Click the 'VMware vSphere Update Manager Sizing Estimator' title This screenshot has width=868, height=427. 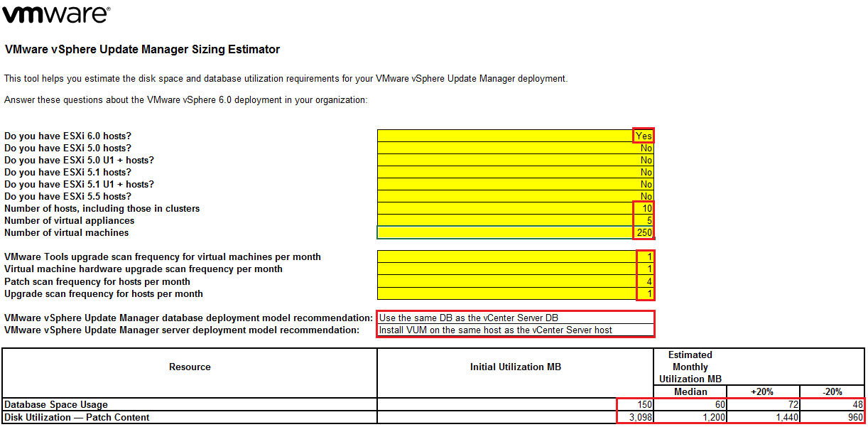142,50
